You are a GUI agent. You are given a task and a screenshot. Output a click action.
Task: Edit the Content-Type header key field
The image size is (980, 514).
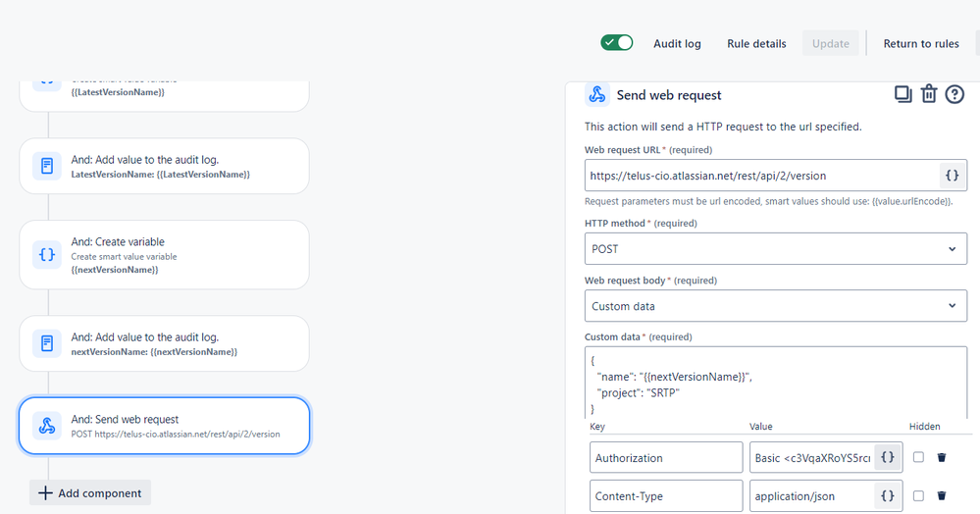[666, 496]
